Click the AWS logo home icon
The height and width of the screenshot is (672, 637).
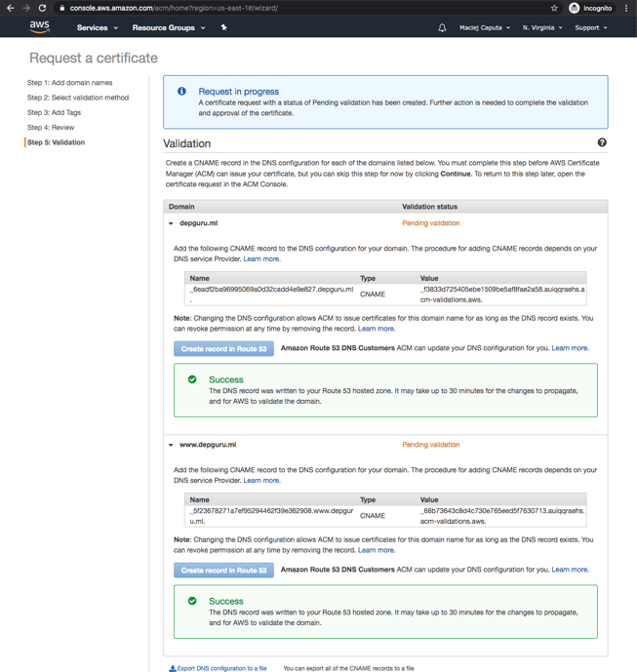tap(39, 27)
